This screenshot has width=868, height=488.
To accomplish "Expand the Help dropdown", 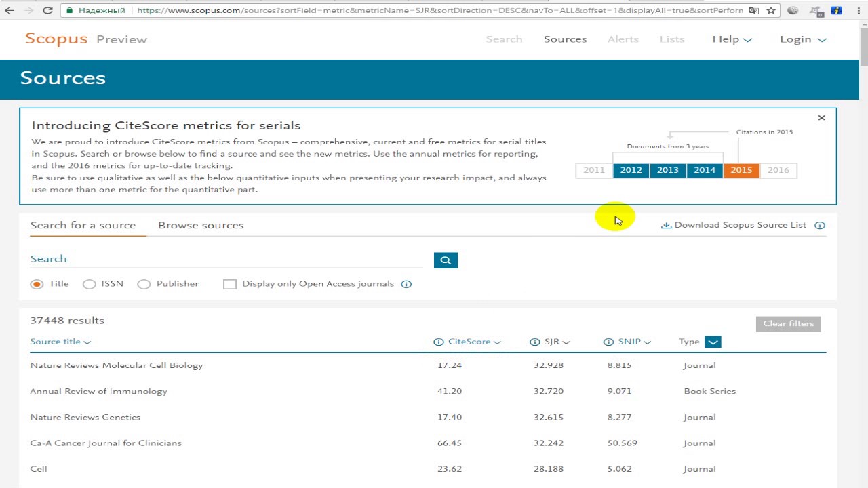I will [732, 39].
